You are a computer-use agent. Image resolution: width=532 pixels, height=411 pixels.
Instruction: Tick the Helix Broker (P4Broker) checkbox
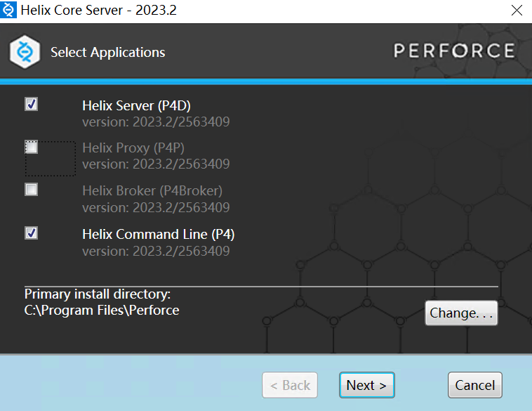tap(31, 190)
